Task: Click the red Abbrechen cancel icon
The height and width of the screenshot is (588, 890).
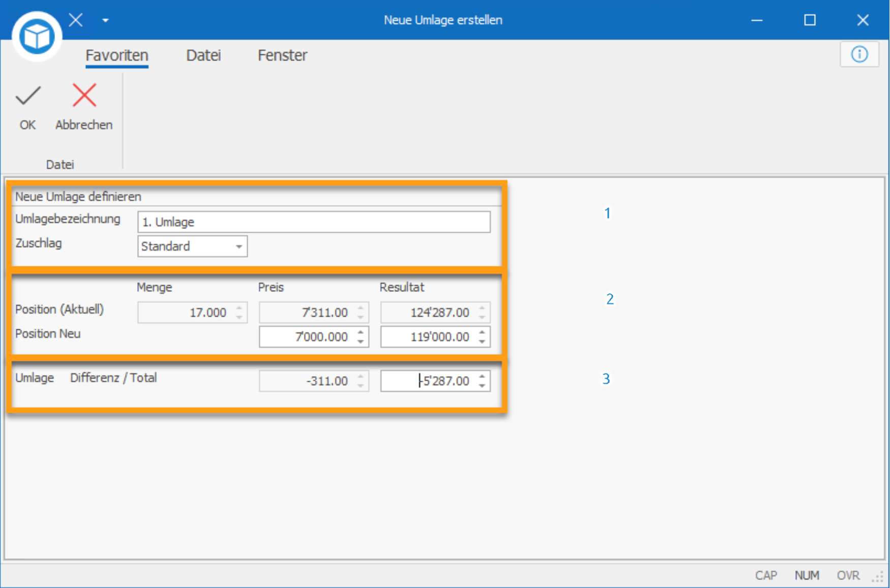Action: point(84,96)
